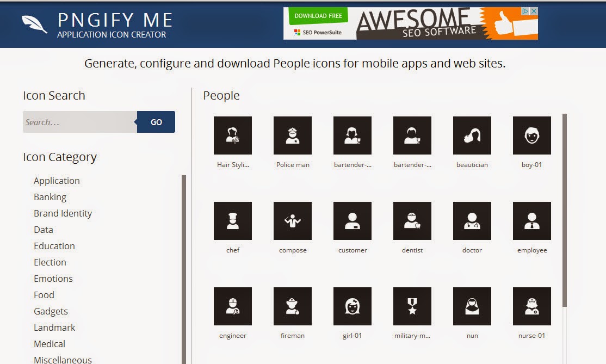Pick the engineer icon tile

(233, 306)
